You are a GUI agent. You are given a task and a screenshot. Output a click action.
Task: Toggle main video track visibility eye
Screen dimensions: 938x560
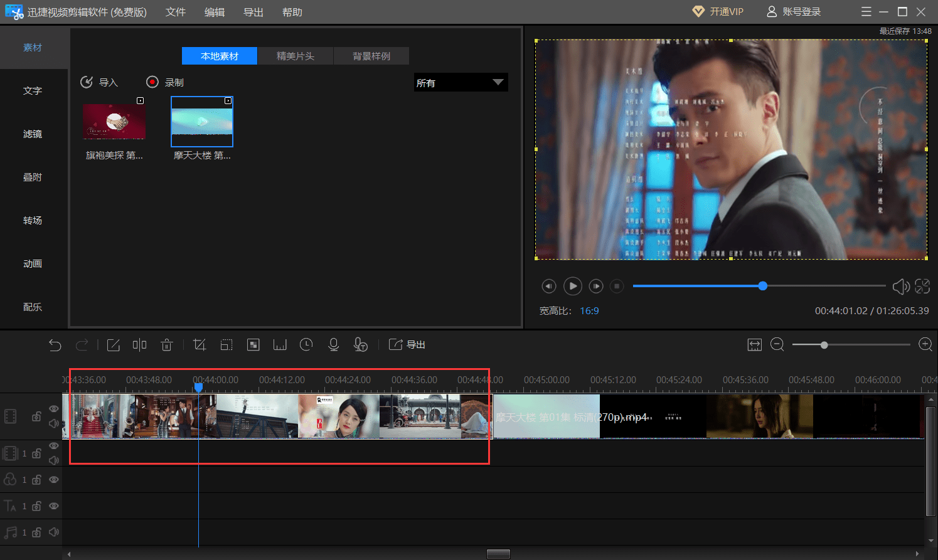[x=54, y=409]
